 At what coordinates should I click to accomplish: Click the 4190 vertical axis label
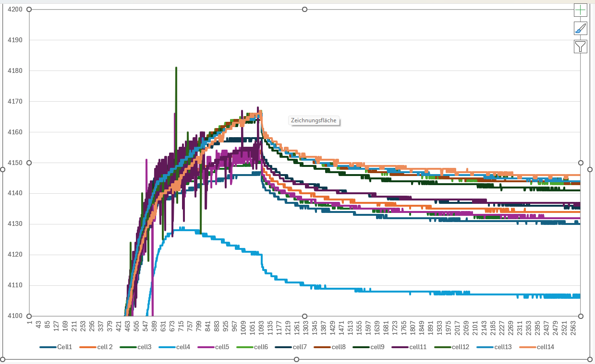[x=15, y=40]
